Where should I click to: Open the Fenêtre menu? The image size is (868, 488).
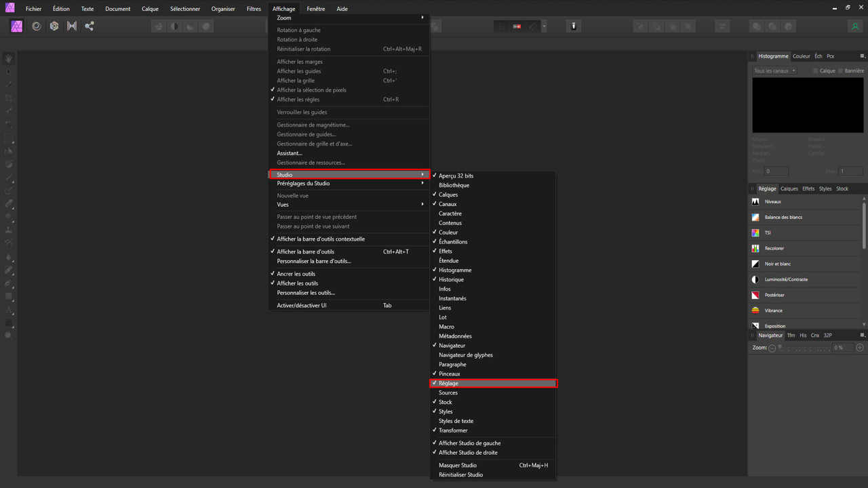click(x=316, y=9)
